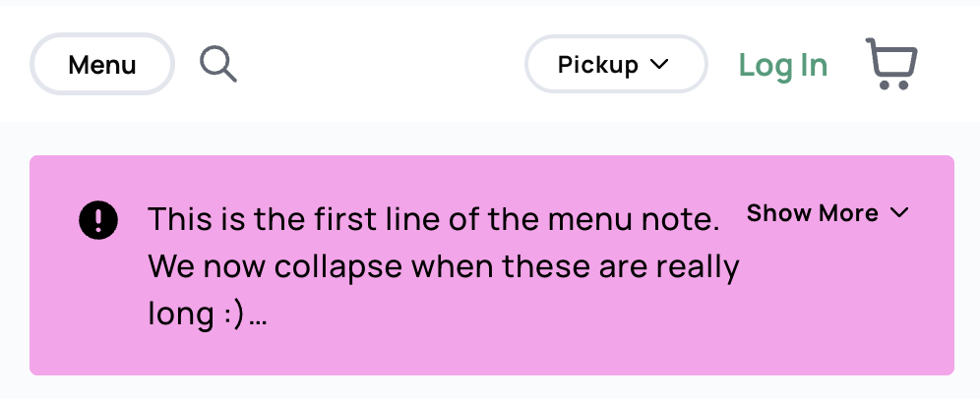Select the word Pickup in the header
This screenshot has height=399, width=980.
click(598, 65)
